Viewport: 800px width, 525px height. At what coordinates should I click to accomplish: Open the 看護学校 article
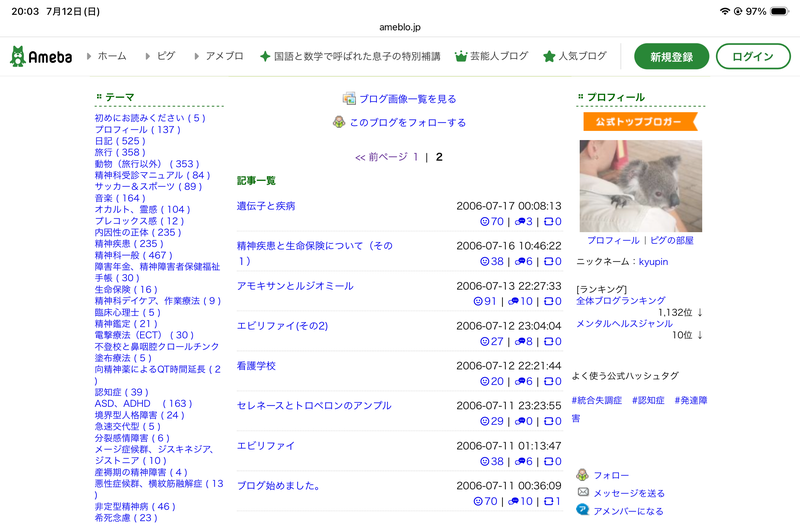click(256, 366)
